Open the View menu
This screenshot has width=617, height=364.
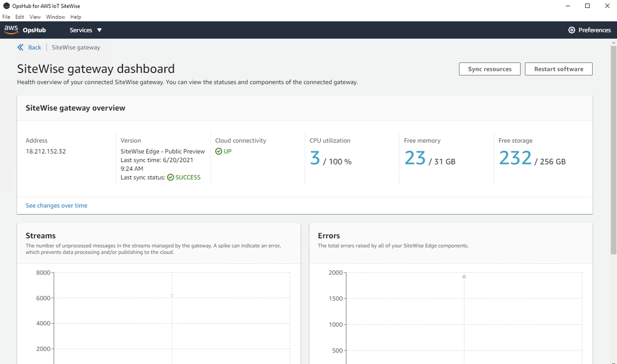[x=35, y=17]
